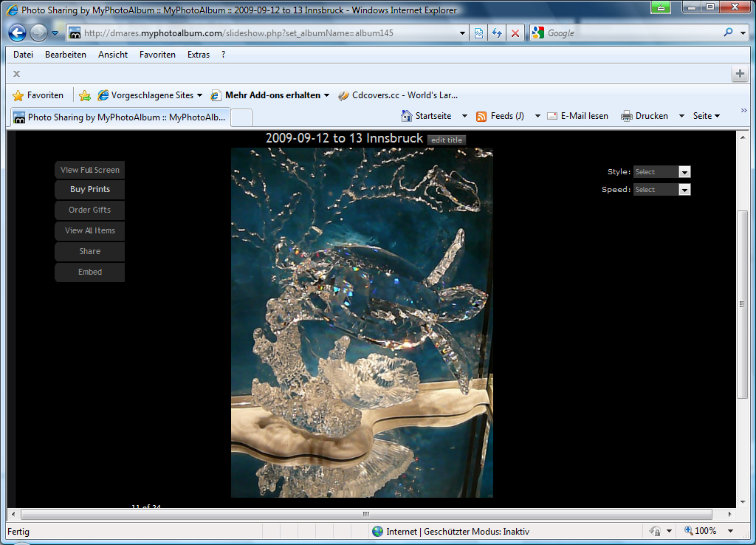Click the edit title button
This screenshot has width=756, height=545.
coord(447,140)
